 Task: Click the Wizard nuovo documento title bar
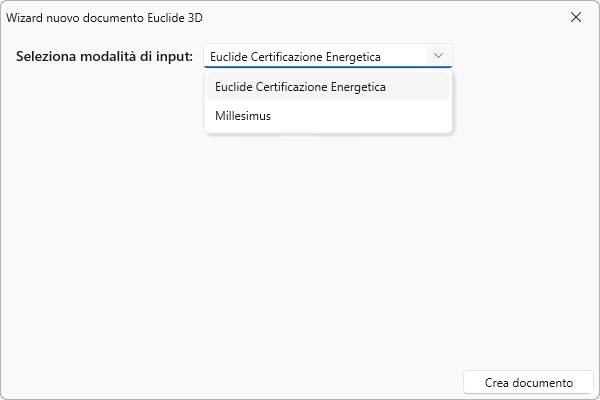(x=300, y=17)
